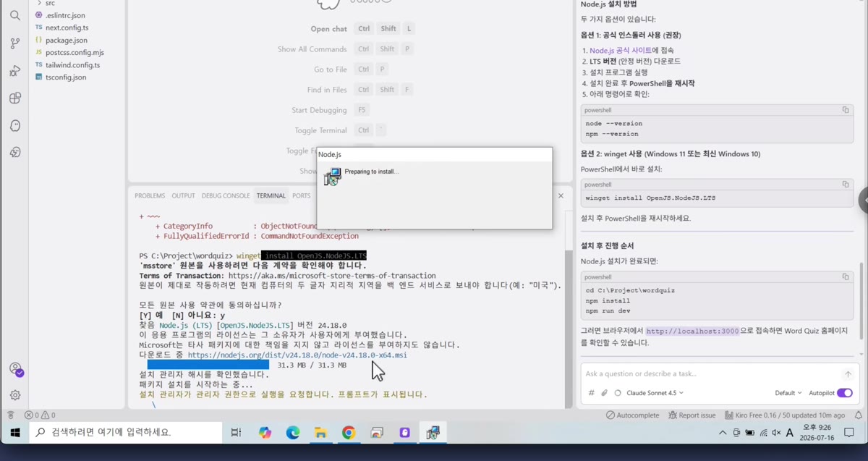Click Kiro Free usage status item
This screenshot has width=868, height=461.
(785, 415)
